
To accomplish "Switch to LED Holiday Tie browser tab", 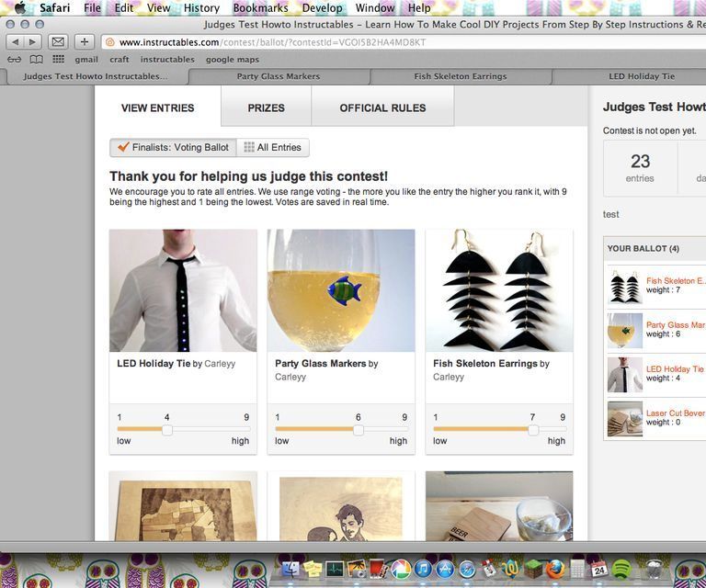I will (642, 76).
